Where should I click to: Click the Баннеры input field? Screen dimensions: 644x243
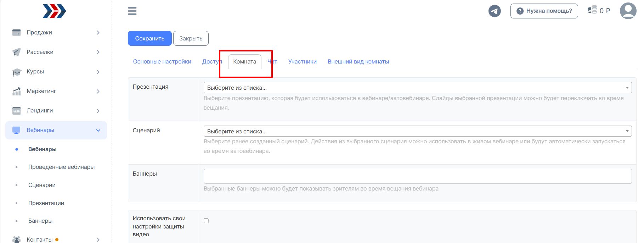(417, 176)
